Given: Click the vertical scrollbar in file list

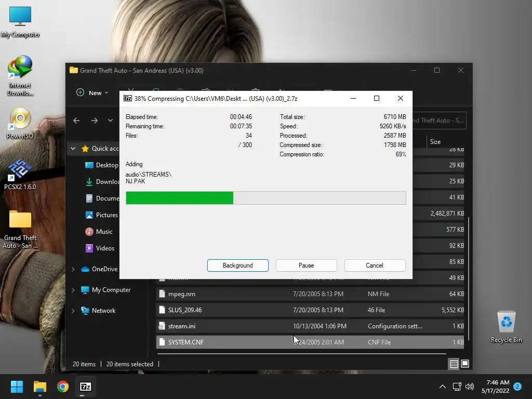Looking at the screenshot, I should tap(468, 278).
